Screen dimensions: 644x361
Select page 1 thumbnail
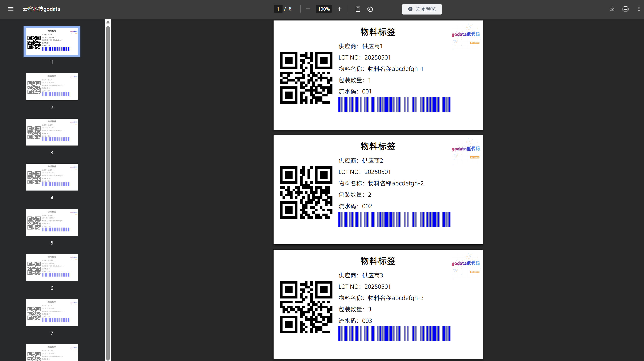tap(52, 42)
